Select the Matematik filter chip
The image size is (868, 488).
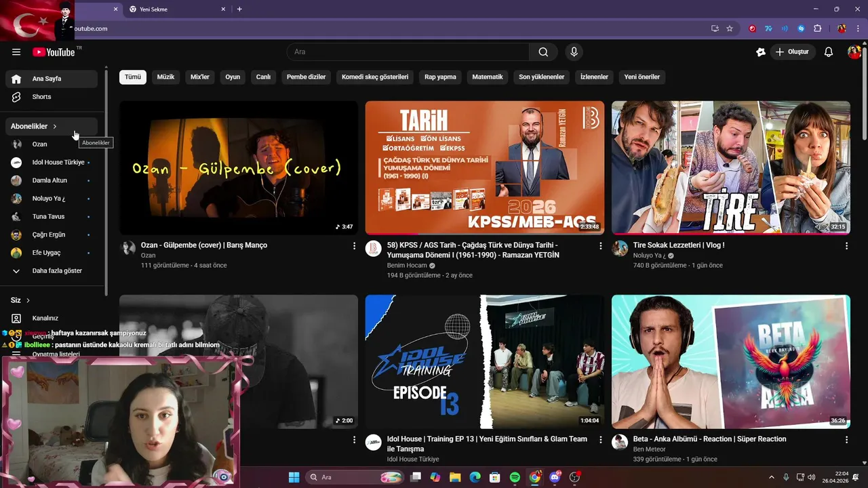pyautogui.click(x=488, y=77)
